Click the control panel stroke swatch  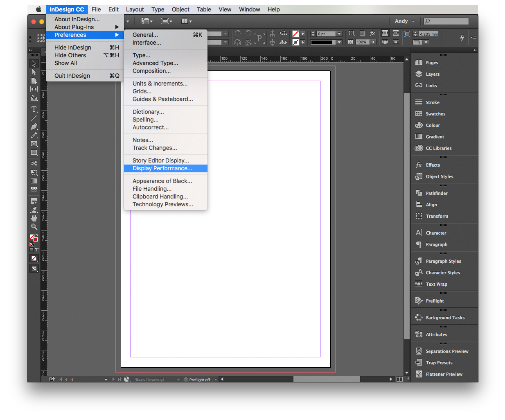point(295,42)
